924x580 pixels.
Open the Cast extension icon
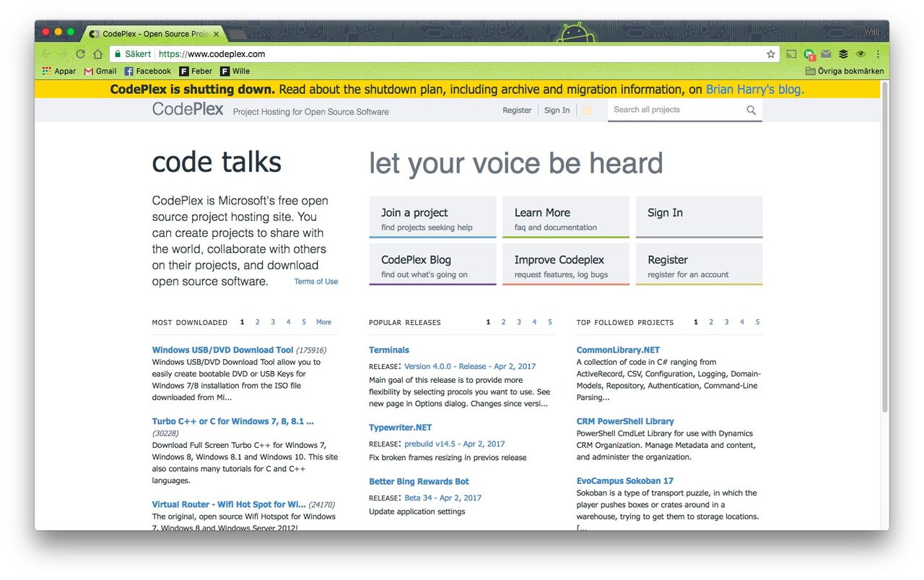tap(791, 54)
